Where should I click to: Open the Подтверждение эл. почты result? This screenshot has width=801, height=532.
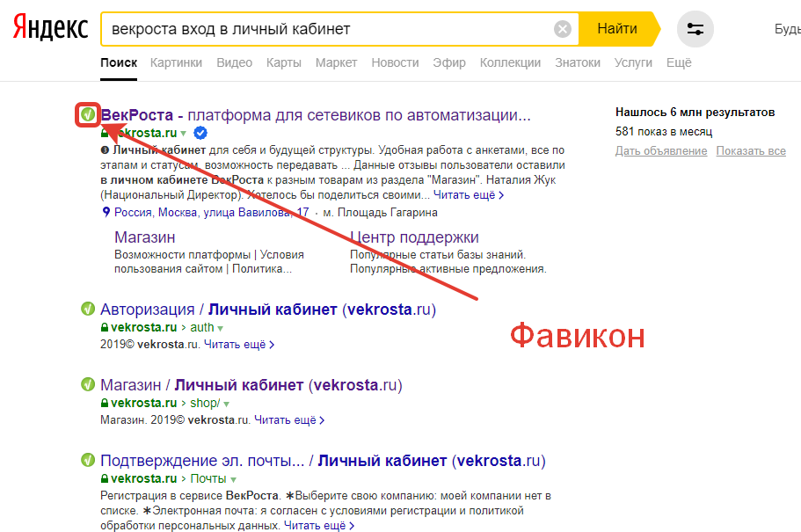[x=323, y=461]
